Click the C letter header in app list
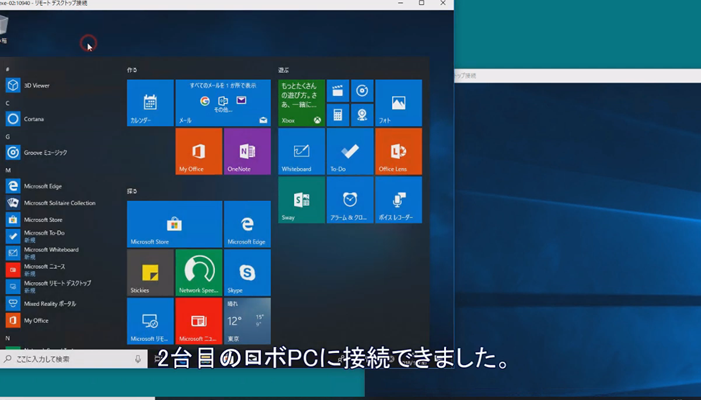This screenshot has width=701, height=400. tap(7, 103)
